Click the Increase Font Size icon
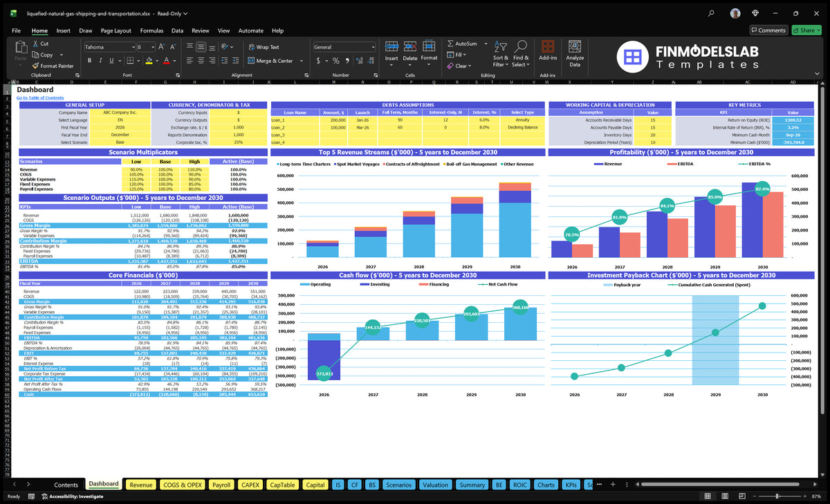830x504 pixels. click(x=162, y=47)
